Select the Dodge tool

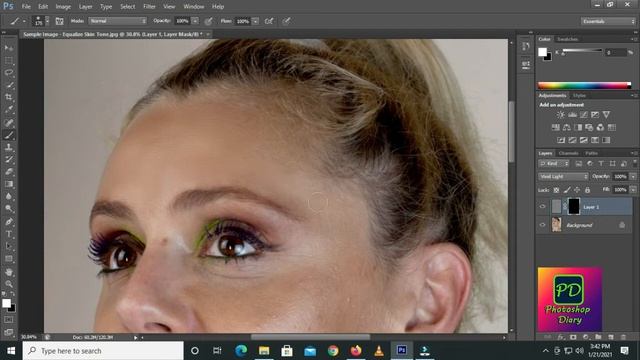click(x=9, y=209)
